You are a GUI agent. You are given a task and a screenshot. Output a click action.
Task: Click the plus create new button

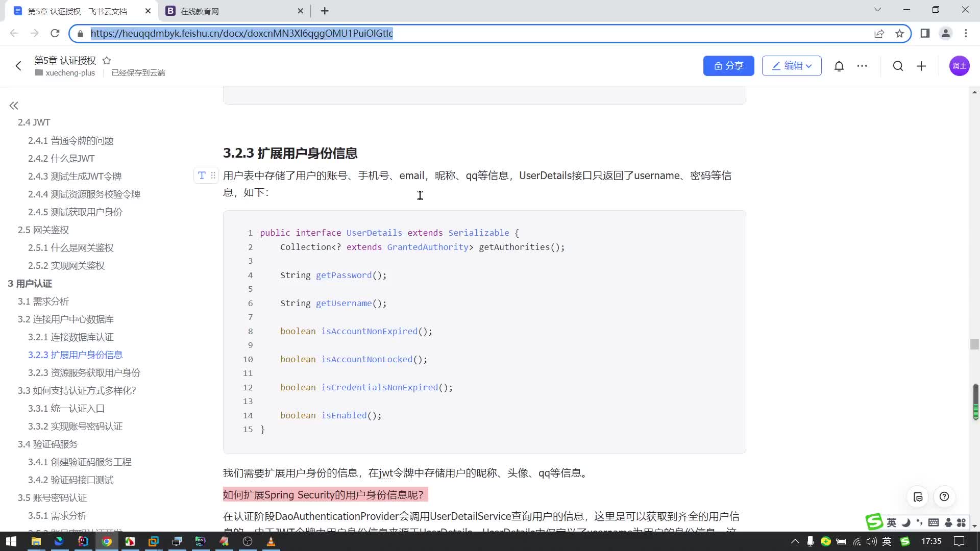pos(921,66)
